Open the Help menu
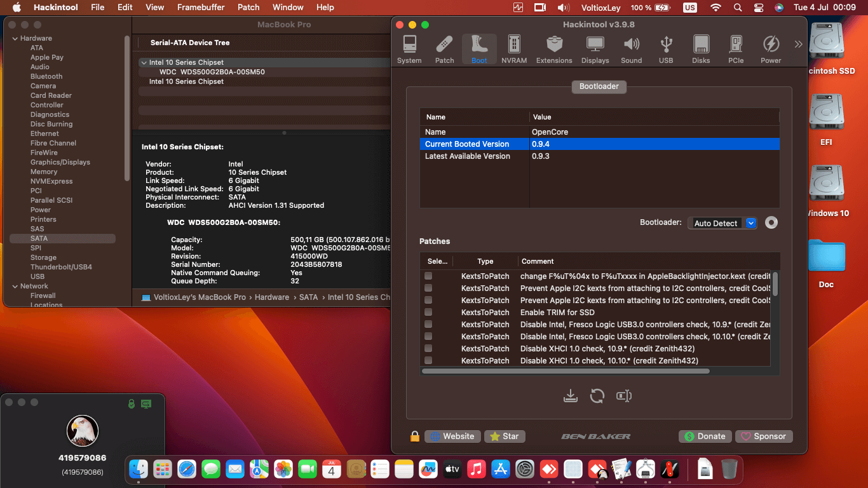Screen dimensions: 868x488 [x=325, y=7]
